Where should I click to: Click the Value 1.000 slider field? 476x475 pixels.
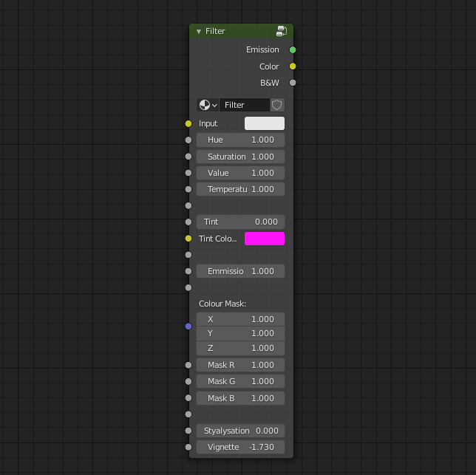click(x=240, y=173)
